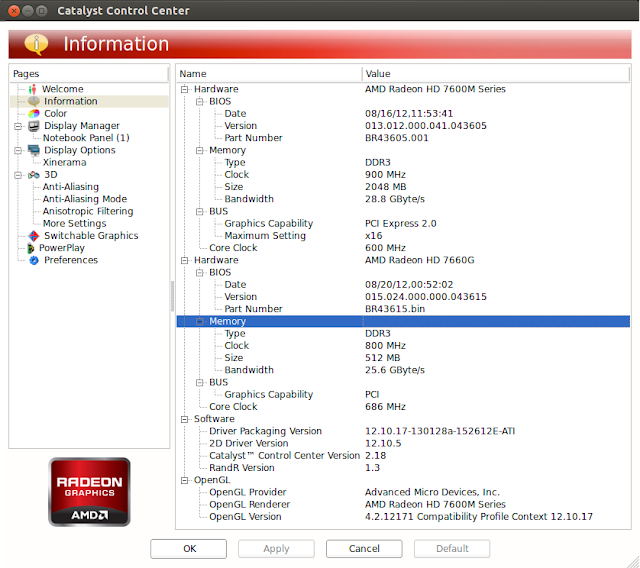Screen dimensions: 640x568
Task: Collapse the Display Options tree node
Action: tap(18, 151)
